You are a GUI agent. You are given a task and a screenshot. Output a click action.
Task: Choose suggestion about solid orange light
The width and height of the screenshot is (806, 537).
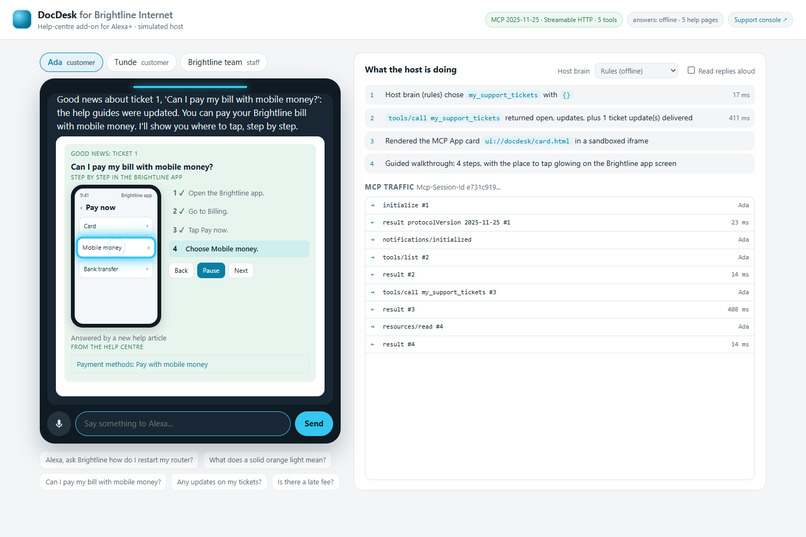[267, 460]
